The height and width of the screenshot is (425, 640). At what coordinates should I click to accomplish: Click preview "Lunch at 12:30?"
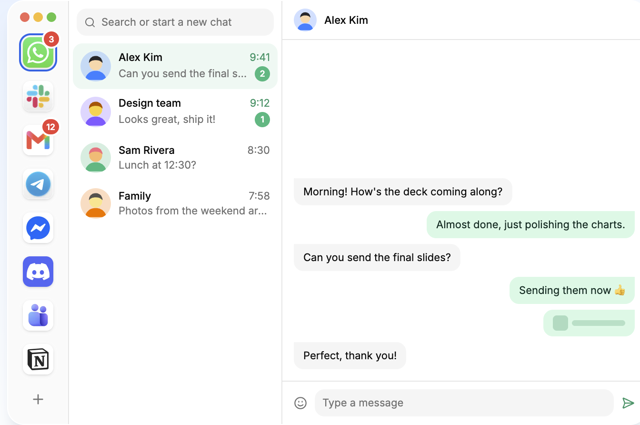pyautogui.click(x=157, y=165)
